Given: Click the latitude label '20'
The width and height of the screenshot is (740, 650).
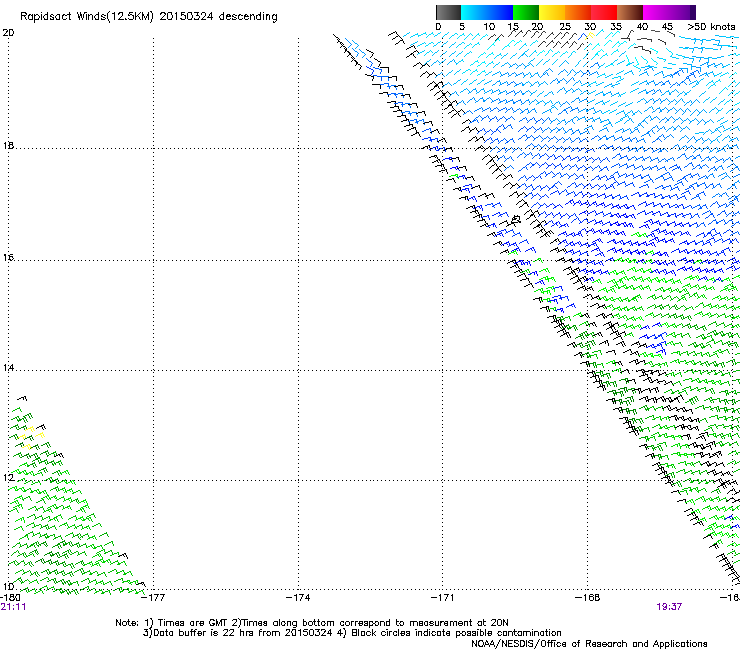Looking at the screenshot, I should coord(8,33).
